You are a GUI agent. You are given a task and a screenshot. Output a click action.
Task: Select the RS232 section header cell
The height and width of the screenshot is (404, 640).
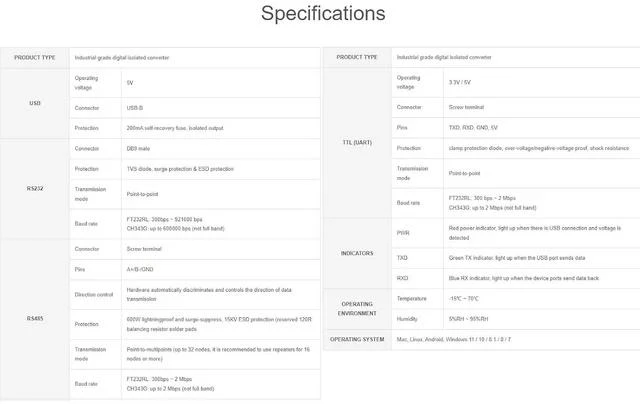tap(35, 189)
